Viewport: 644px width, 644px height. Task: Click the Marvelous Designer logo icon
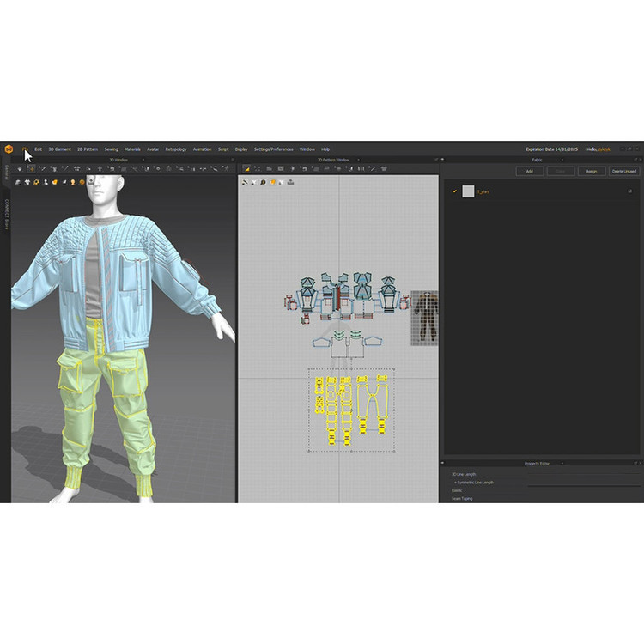(x=8, y=149)
